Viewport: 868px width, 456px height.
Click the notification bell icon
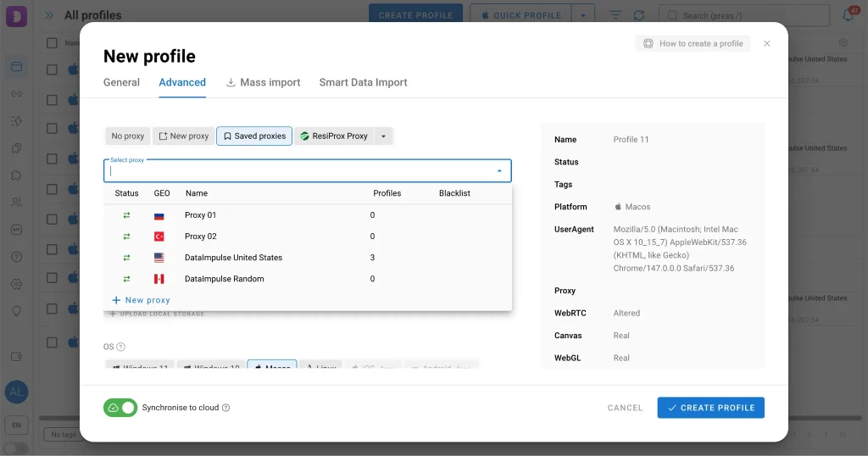pyautogui.click(x=849, y=15)
